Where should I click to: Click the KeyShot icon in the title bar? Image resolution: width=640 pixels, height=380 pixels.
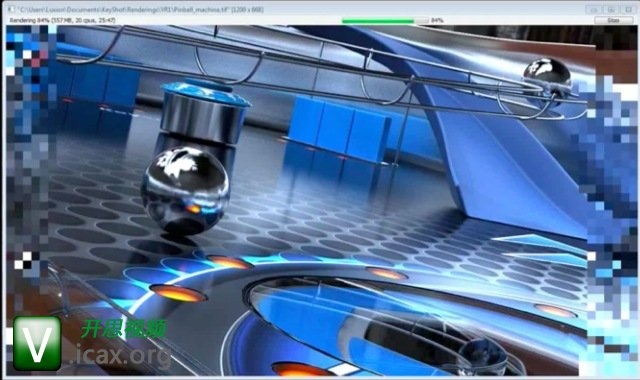coord(11,9)
